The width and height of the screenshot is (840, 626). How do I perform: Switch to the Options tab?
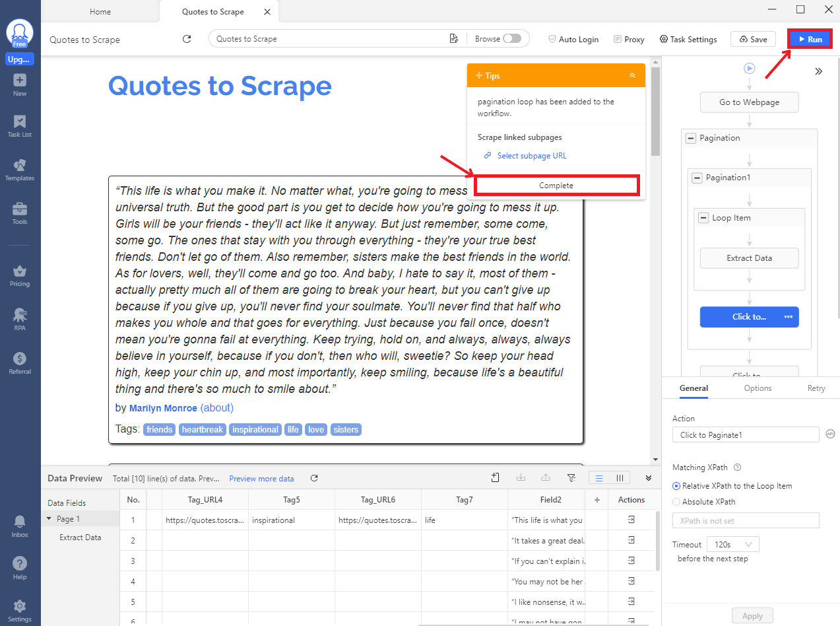(x=758, y=388)
